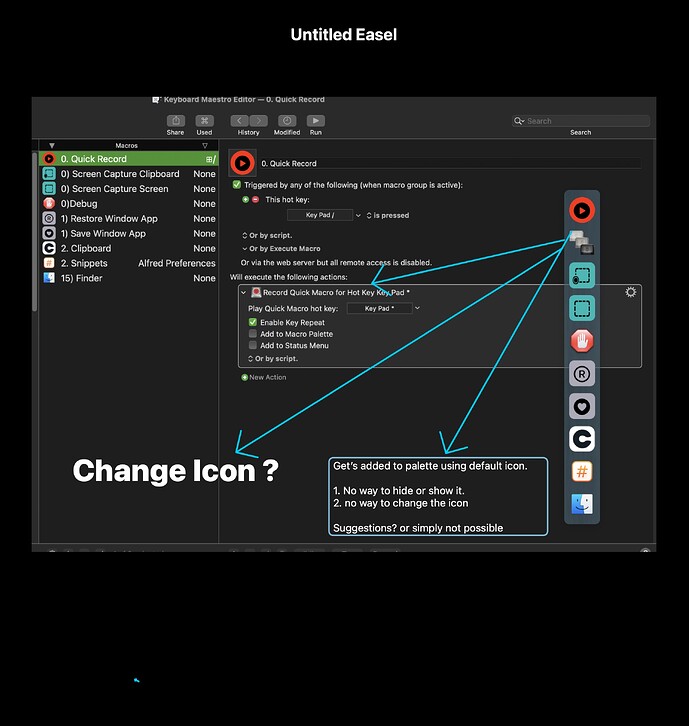Click the Snippets hash palette icon

[582, 472]
